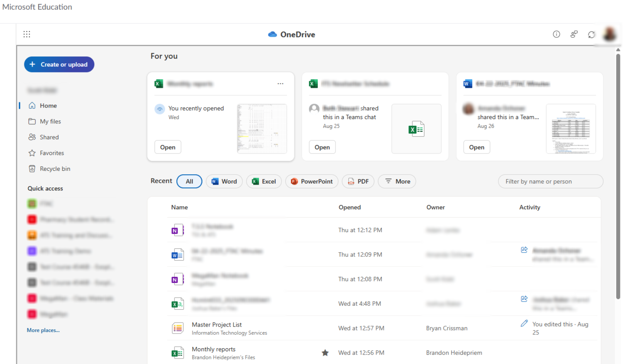Open the recently opened file card

pos(168,147)
